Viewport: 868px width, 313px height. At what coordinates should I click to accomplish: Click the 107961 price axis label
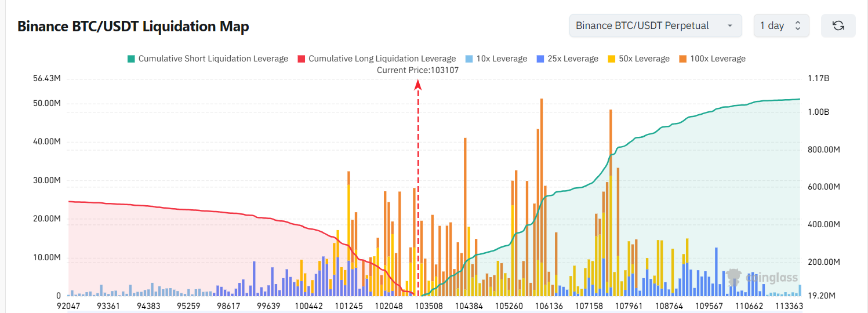[x=629, y=305]
